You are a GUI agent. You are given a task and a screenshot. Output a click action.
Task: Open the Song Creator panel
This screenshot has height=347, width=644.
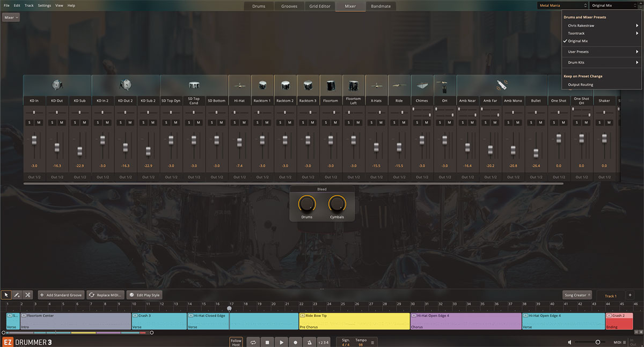[x=577, y=295]
